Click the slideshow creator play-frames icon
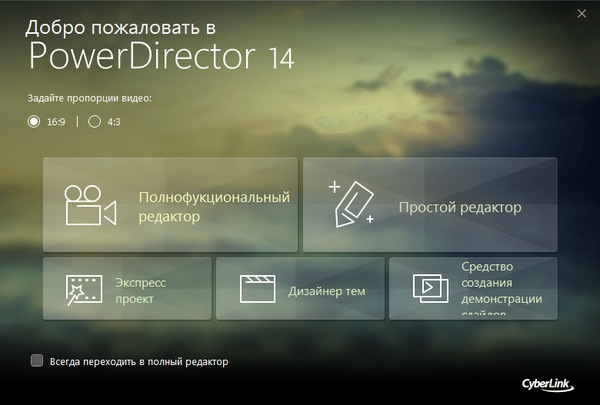The height and width of the screenshot is (405, 600). tap(430, 290)
